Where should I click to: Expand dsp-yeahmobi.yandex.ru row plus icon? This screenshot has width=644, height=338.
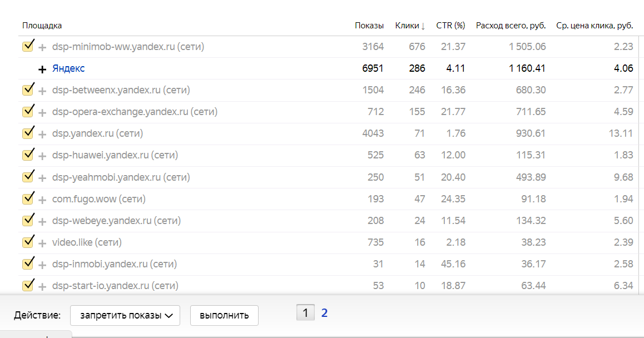tap(42, 178)
